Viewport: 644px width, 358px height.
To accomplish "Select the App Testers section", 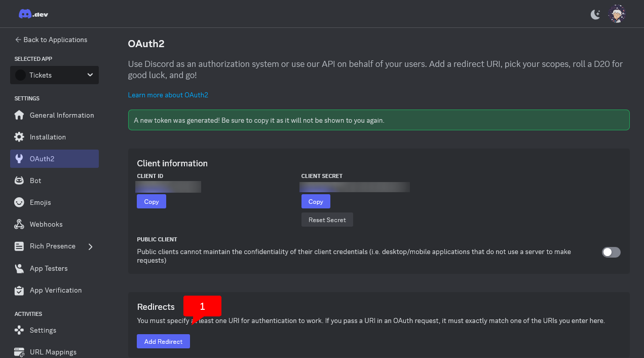I will point(48,268).
